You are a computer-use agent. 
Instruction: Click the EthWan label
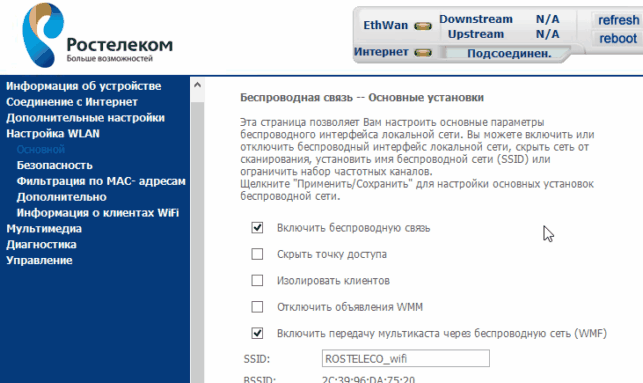(x=385, y=25)
